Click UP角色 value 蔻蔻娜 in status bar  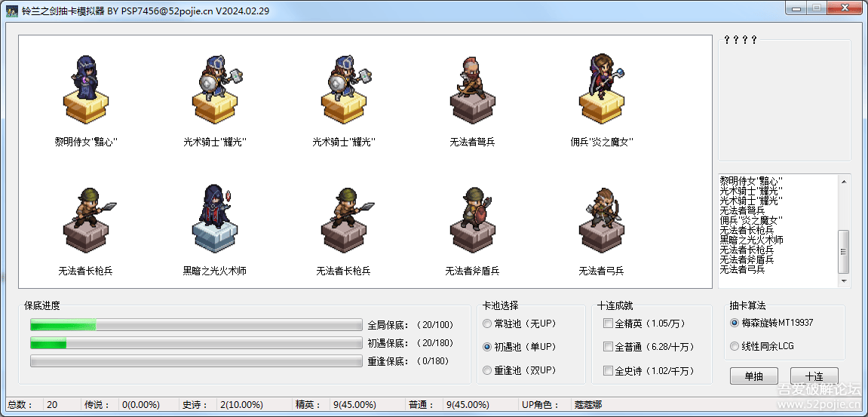click(x=588, y=405)
